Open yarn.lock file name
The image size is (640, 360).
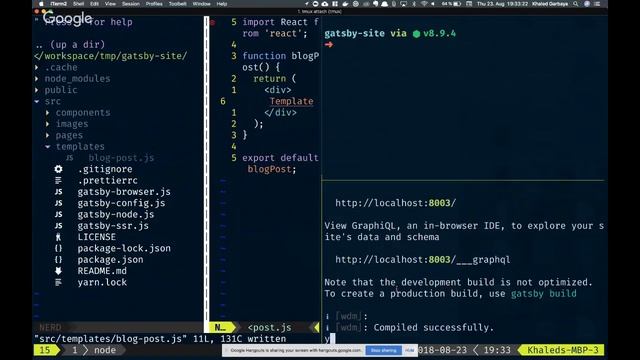[102, 282]
